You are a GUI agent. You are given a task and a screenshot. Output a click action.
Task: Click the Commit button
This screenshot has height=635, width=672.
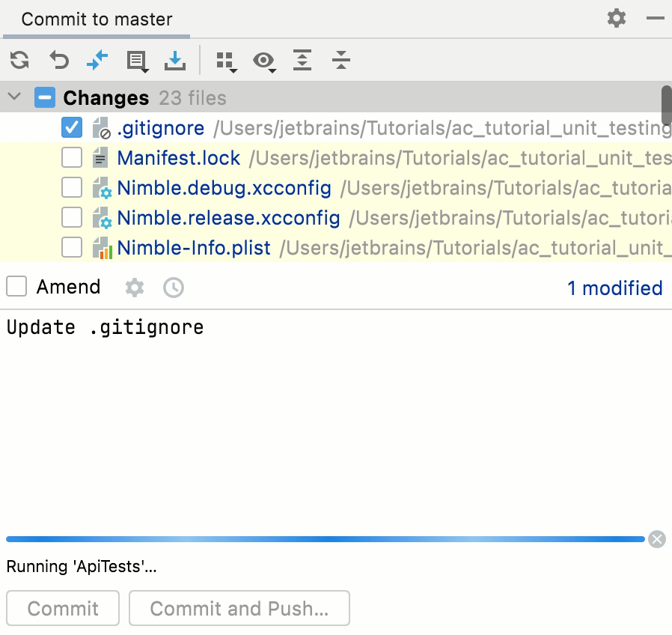pos(63,608)
